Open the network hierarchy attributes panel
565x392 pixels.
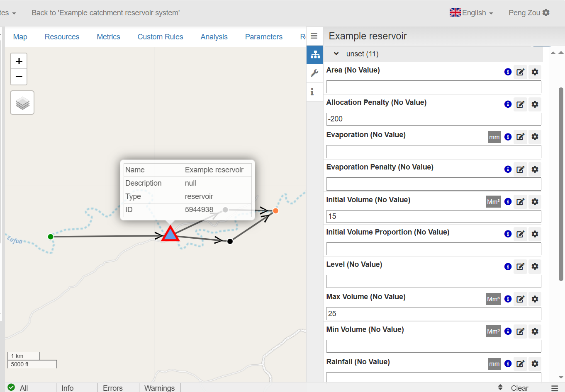(x=315, y=54)
